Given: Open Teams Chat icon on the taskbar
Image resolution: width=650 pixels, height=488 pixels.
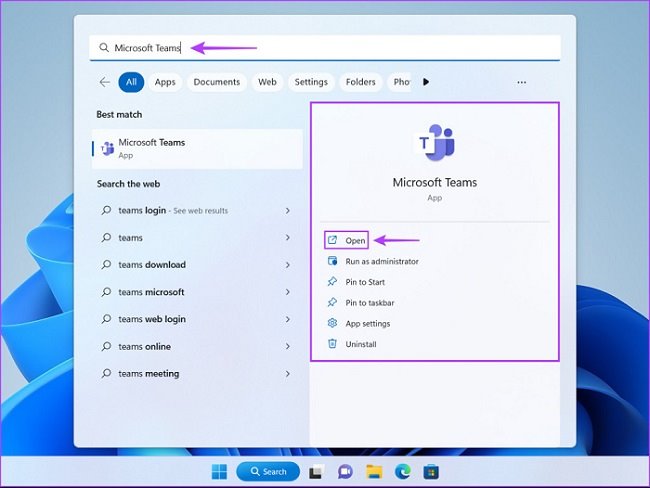Looking at the screenshot, I should point(345,472).
